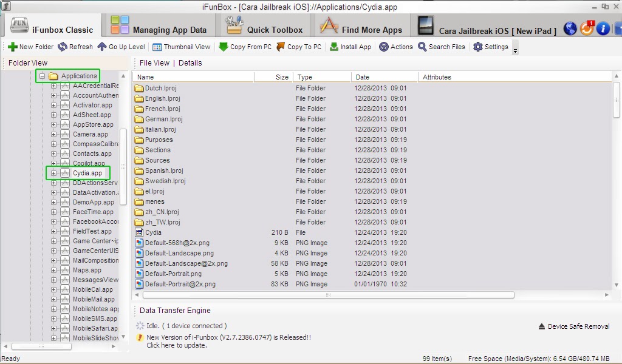Select FieldTest.app in the folder tree
This screenshot has height=364, width=622.
[92, 231]
